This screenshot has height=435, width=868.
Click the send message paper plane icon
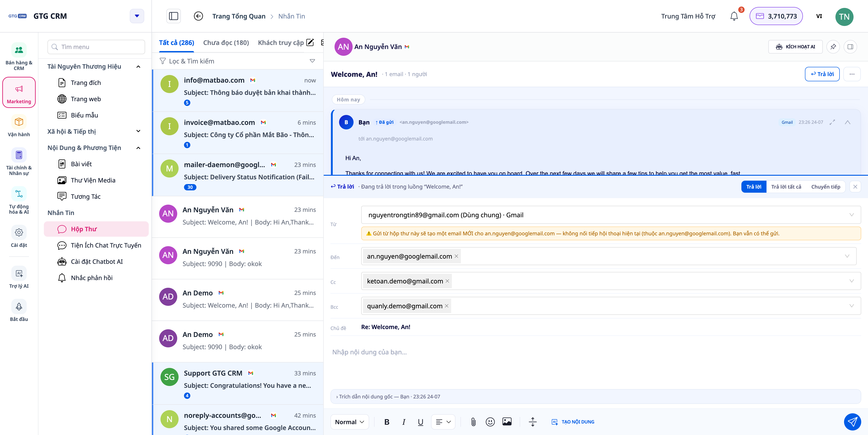click(x=852, y=421)
